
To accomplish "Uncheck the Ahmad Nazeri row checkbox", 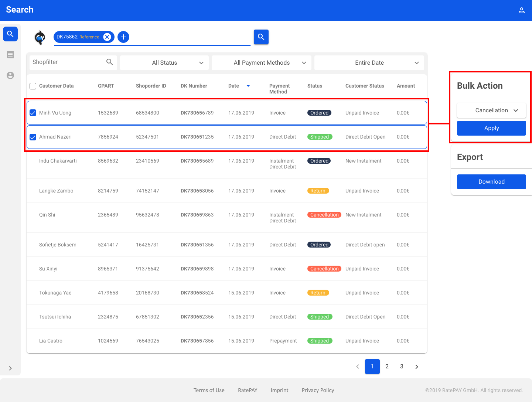I will (33, 137).
